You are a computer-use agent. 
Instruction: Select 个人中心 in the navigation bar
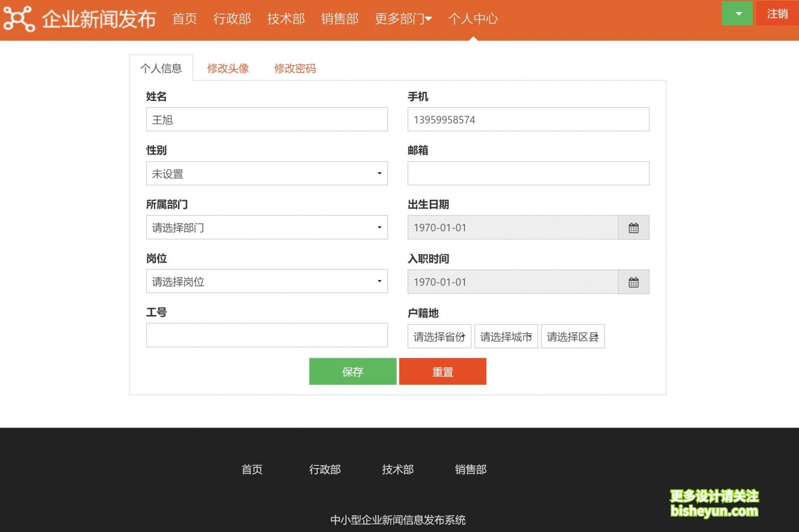[x=473, y=18]
